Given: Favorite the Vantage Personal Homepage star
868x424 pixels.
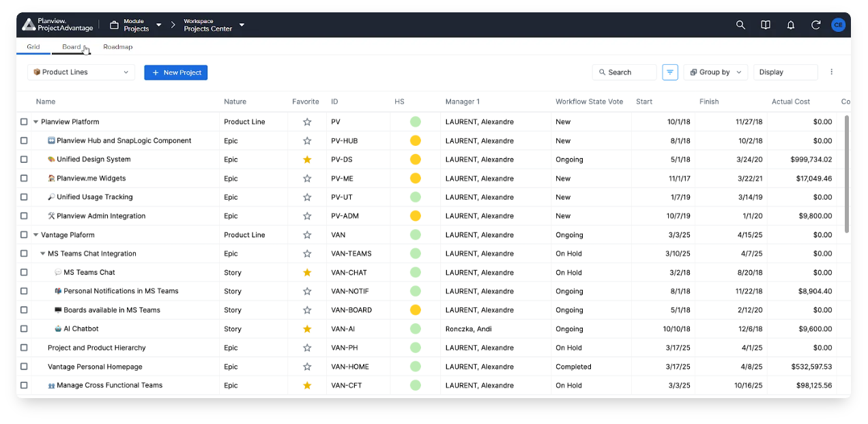Looking at the screenshot, I should 307,367.
